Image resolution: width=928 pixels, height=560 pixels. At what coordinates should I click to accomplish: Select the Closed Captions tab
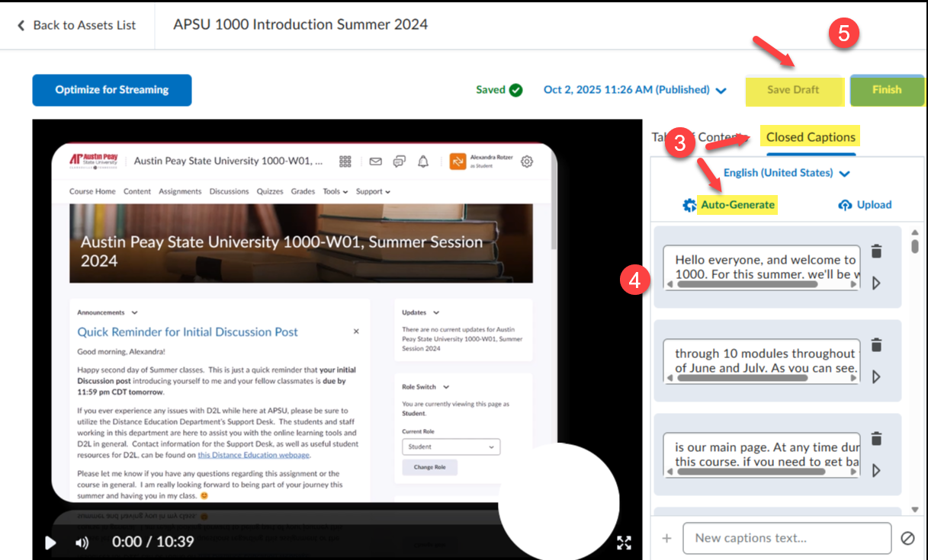pos(810,137)
